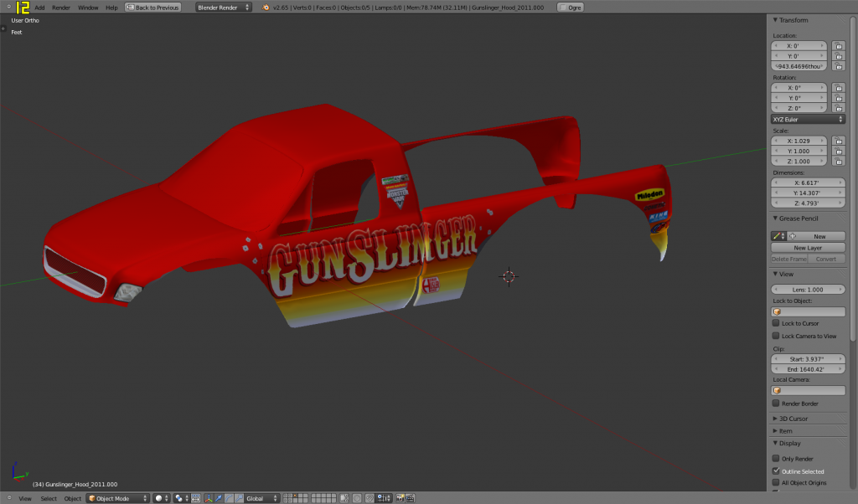858x504 pixels.
Task: Lock the Scale Y 1.000 value
Action: click(x=838, y=151)
